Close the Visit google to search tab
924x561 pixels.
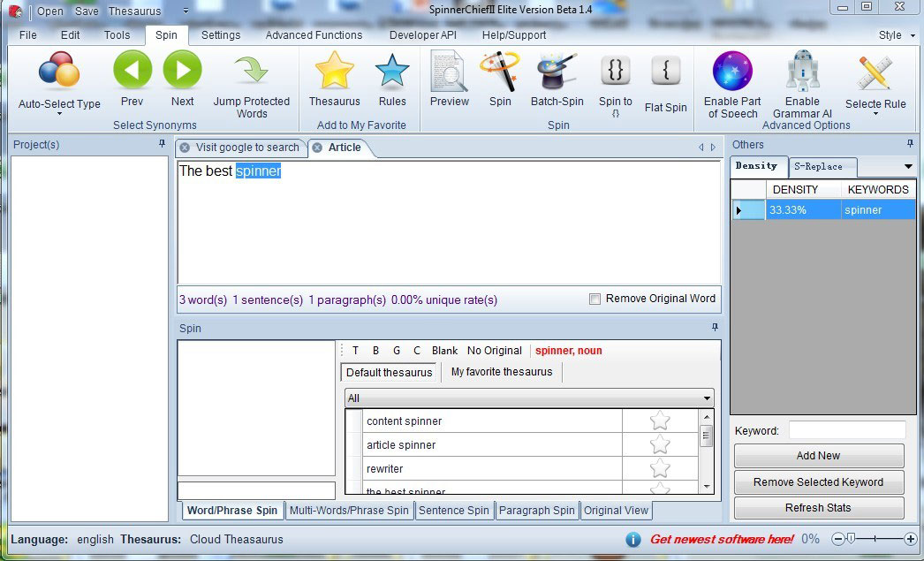(x=185, y=148)
